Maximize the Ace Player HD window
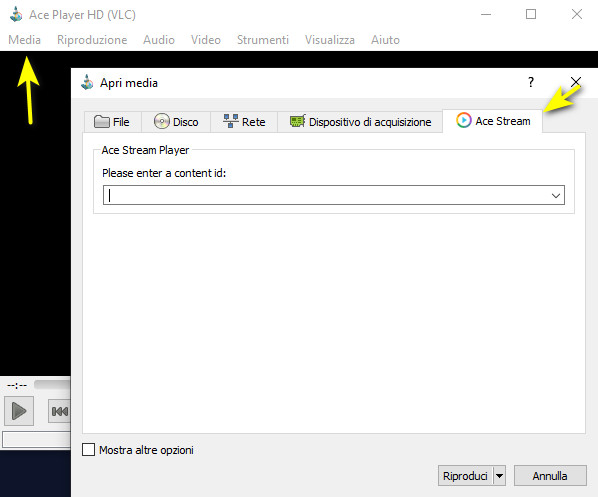 (x=531, y=14)
